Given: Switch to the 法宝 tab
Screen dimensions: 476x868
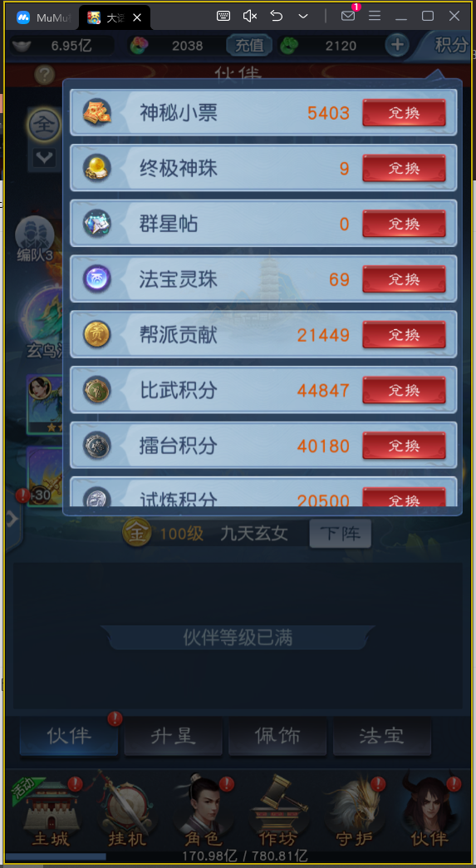Looking at the screenshot, I should [382, 737].
